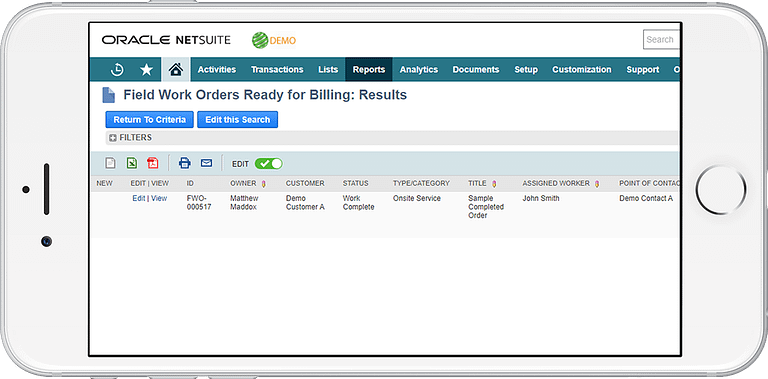The width and height of the screenshot is (768, 379).
Task: Open Edit link for FWO-000517
Action: [139, 198]
